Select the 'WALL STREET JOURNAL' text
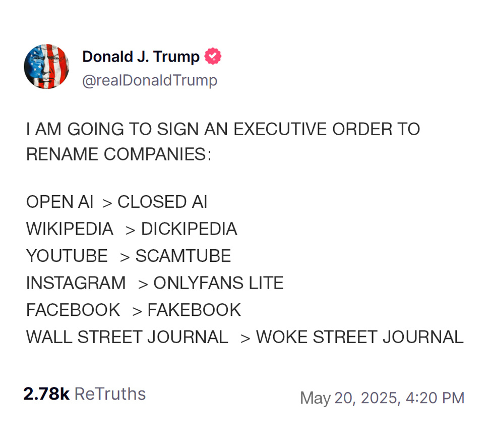The height and width of the screenshot is (448, 490). (x=127, y=337)
